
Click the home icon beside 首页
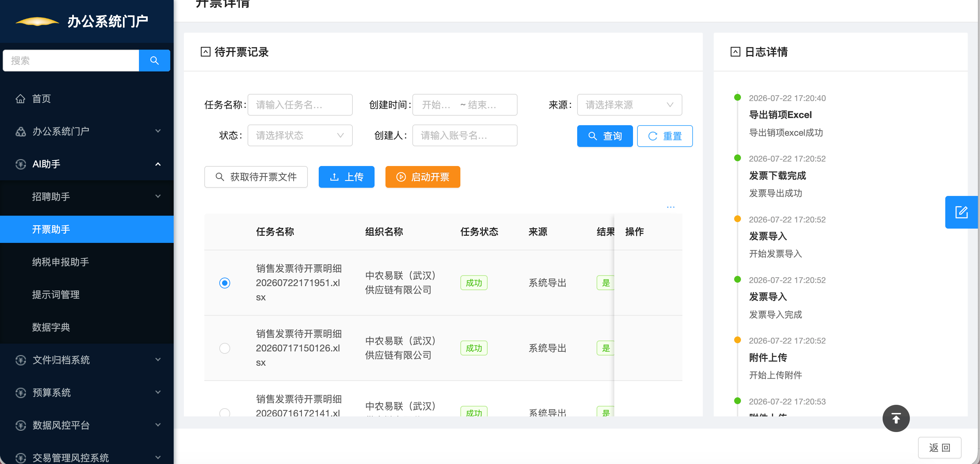pyautogui.click(x=20, y=99)
